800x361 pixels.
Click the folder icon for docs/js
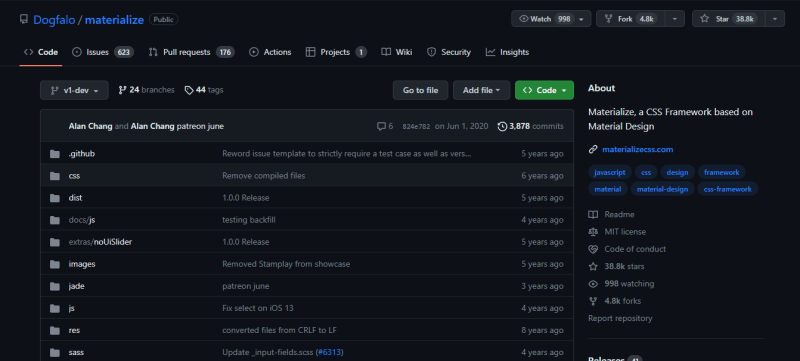[55, 220]
